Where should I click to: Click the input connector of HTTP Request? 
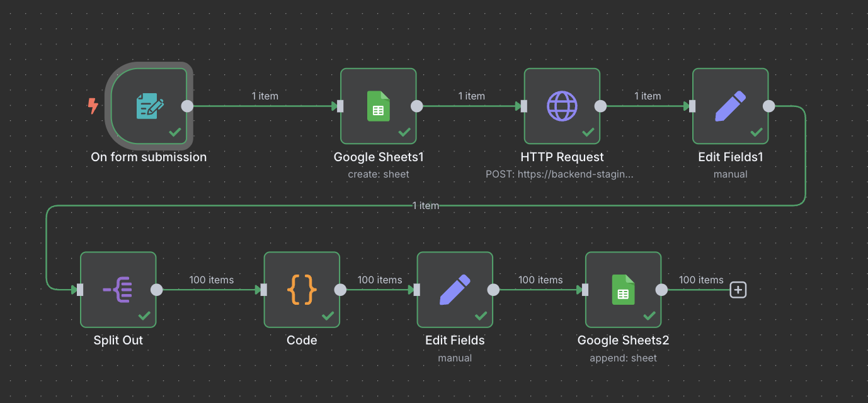524,106
